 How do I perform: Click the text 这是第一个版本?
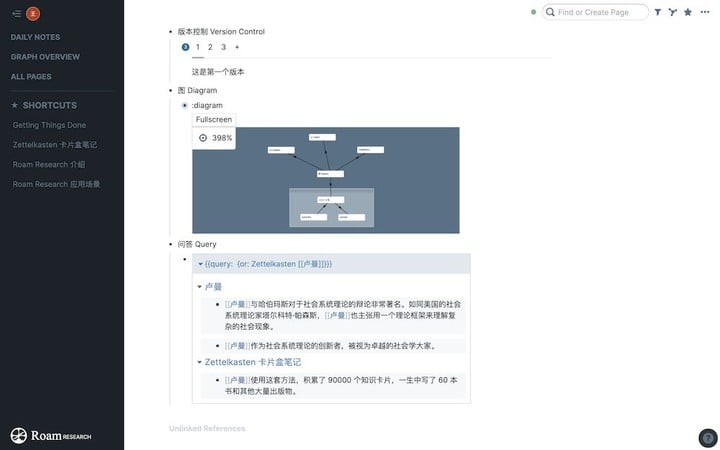point(218,72)
